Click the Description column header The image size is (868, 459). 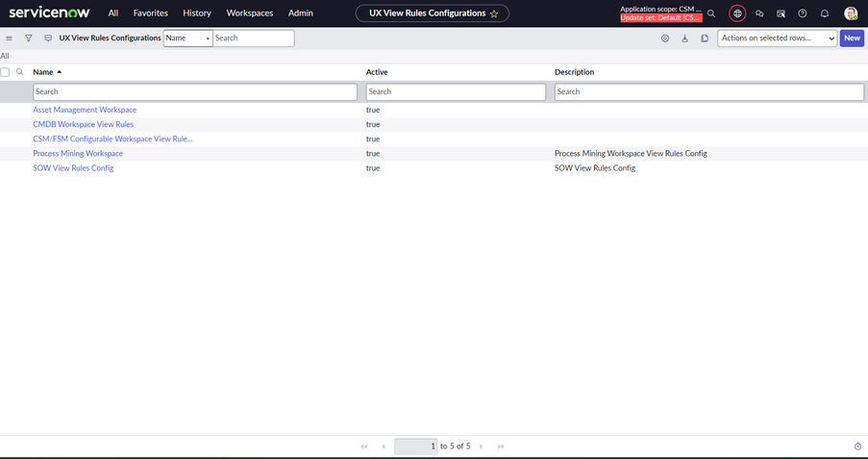point(575,72)
